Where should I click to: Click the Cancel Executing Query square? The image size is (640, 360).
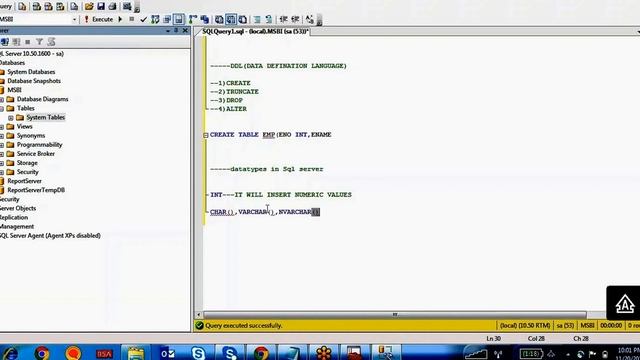click(131, 19)
